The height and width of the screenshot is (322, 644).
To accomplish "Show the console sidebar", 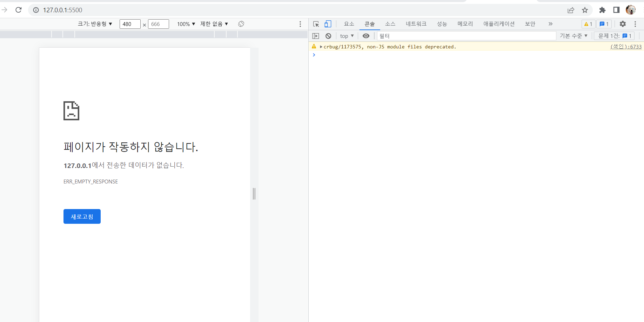I will (x=316, y=36).
